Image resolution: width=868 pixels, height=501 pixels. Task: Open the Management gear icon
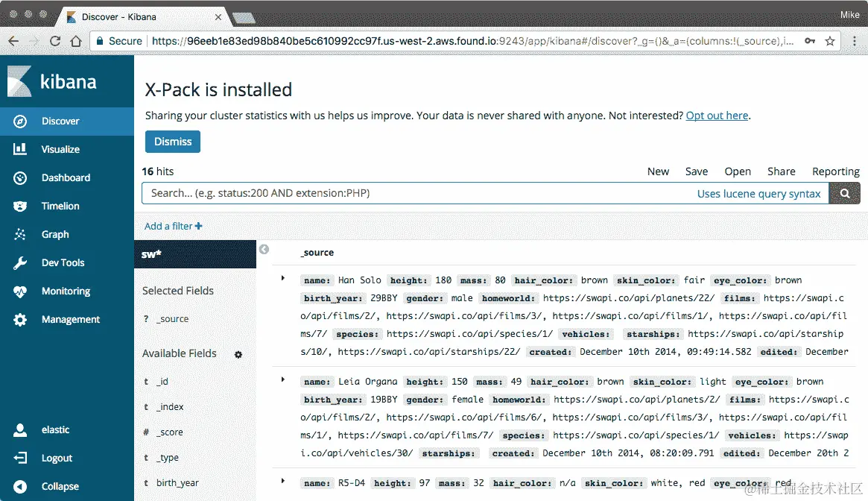(20, 320)
